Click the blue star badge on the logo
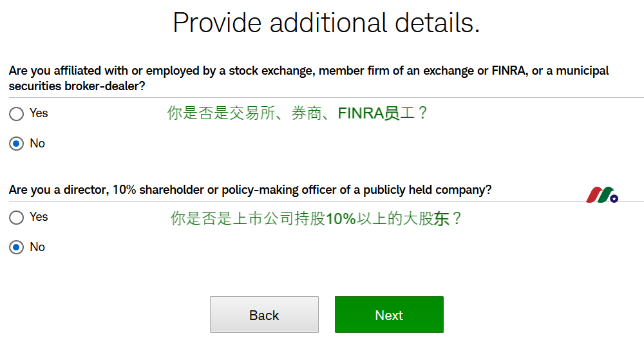644x338 pixels. pyautogui.click(x=614, y=199)
